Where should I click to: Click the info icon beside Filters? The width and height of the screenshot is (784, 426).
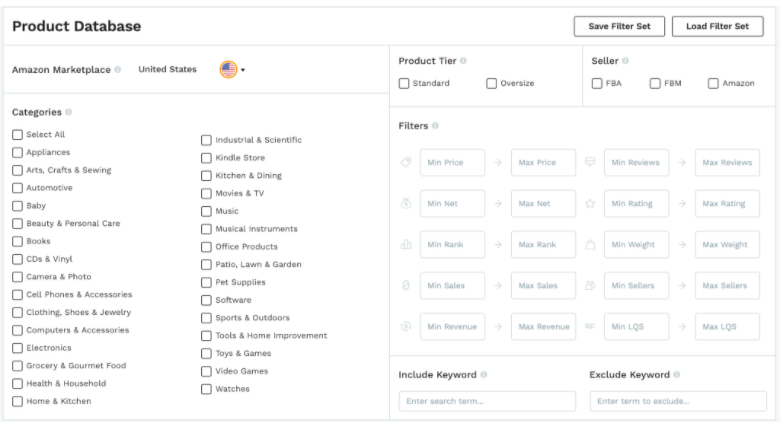[435, 126]
